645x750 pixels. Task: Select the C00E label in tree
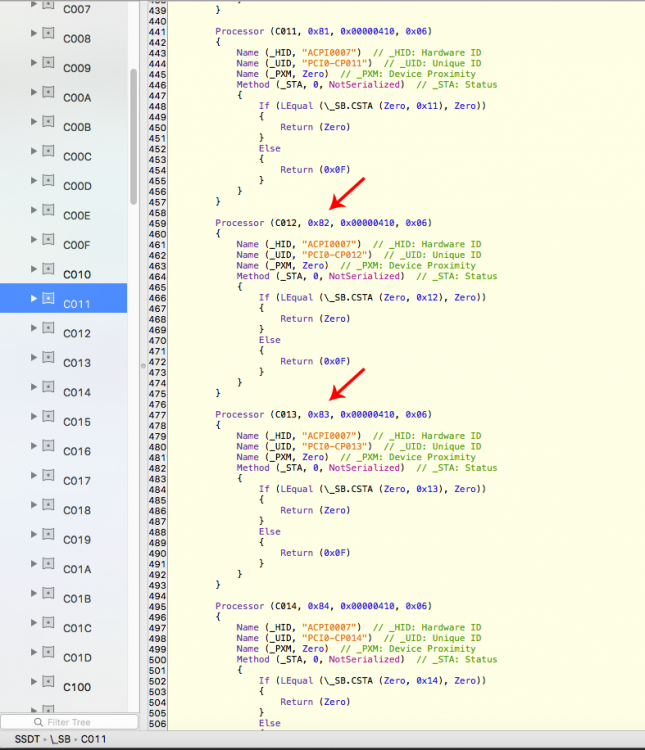click(x=77, y=216)
